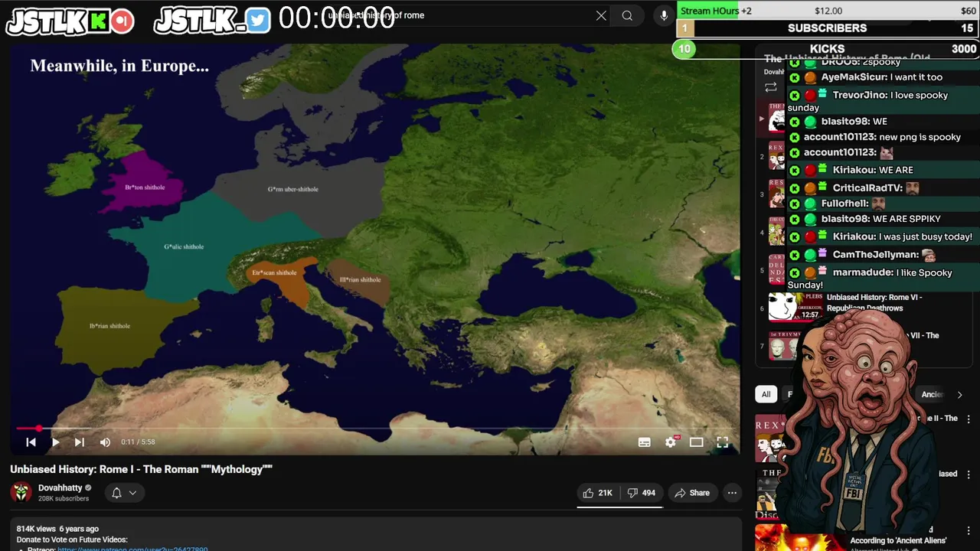Open Dovahhatty channel avatar
Image resolution: width=980 pixels, height=551 pixels.
point(21,492)
